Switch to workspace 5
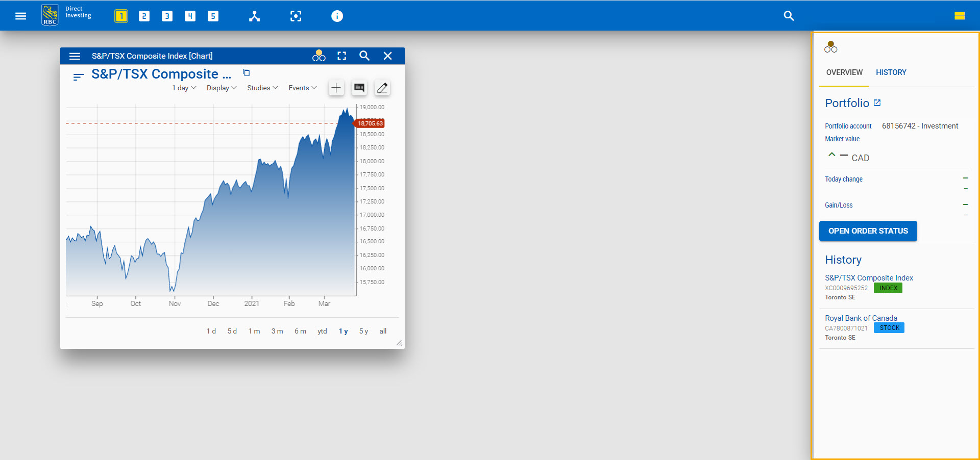980x460 pixels. (x=213, y=16)
